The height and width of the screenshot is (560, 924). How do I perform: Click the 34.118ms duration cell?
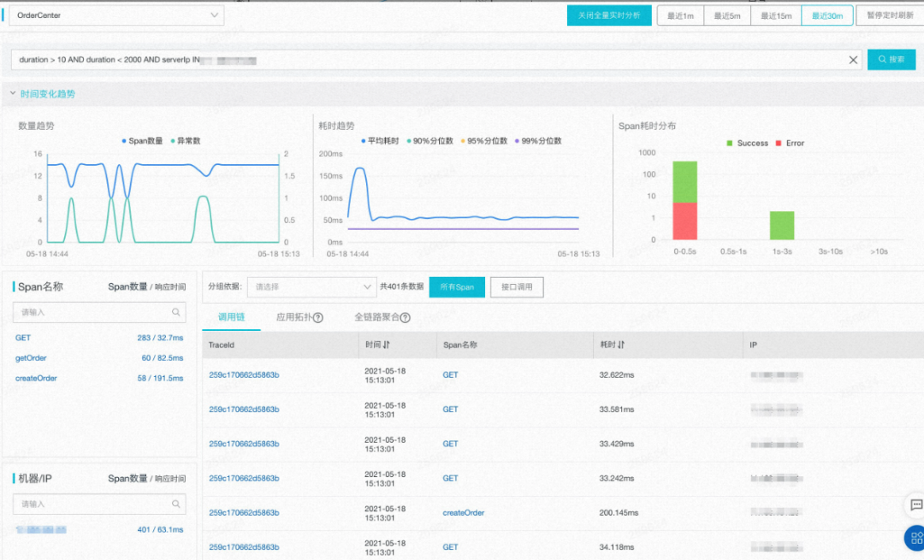(616, 548)
